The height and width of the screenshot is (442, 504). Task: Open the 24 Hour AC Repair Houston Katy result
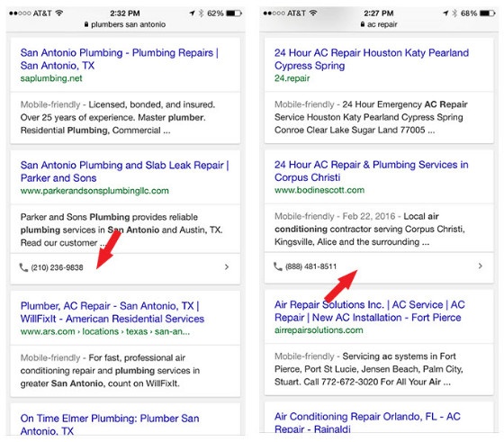(x=372, y=59)
